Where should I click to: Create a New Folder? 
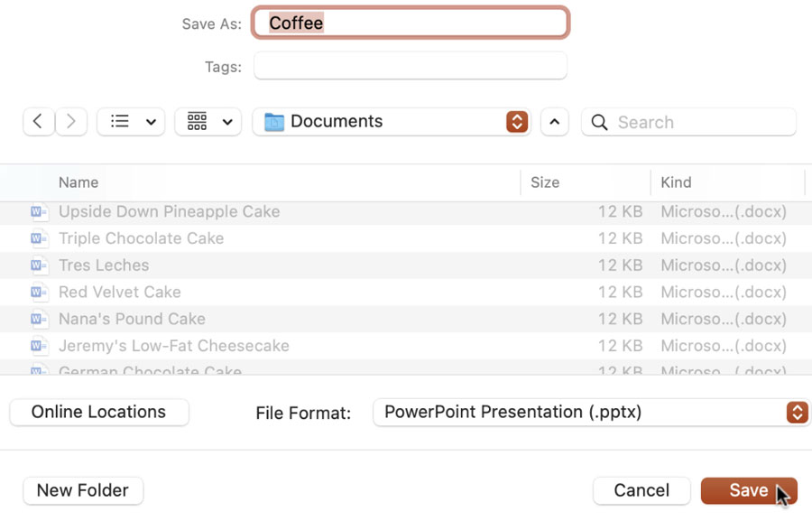coord(83,490)
